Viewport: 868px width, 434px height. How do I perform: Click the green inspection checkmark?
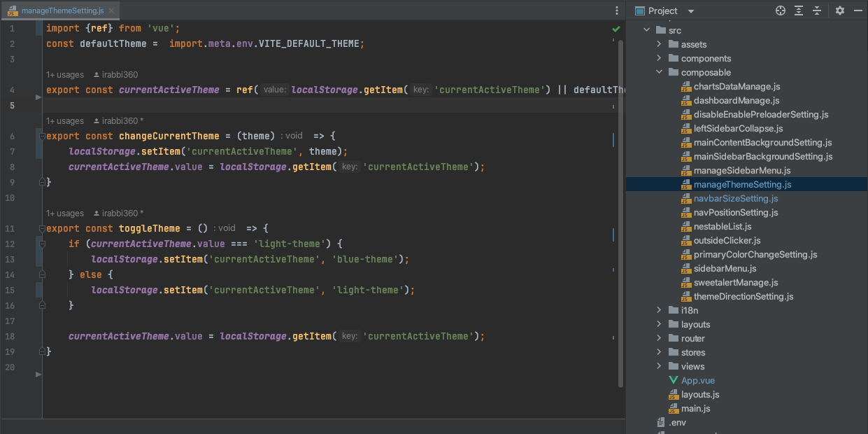pos(616,29)
